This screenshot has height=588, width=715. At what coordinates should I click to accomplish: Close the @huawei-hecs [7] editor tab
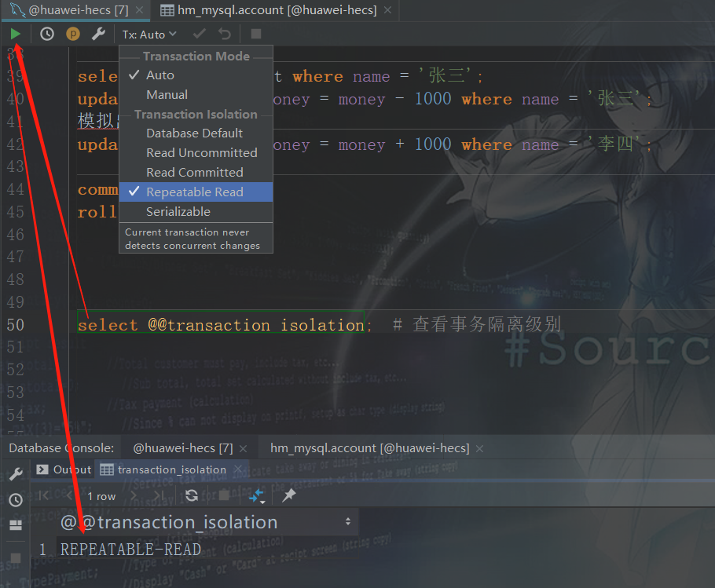pyautogui.click(x=140, y=10)
